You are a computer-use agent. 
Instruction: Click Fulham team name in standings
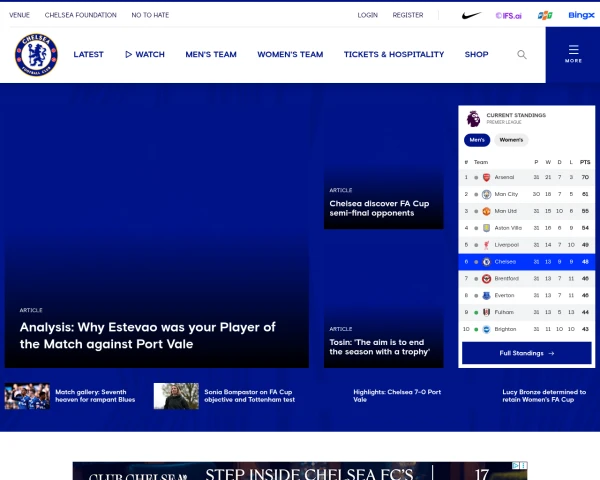click(504, 312)
